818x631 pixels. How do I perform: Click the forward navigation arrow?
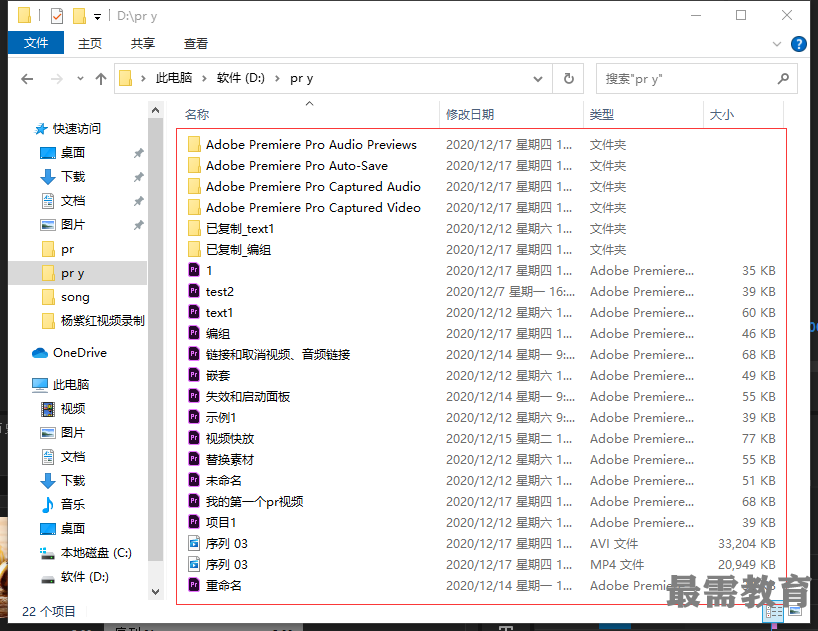coord(56,79)
